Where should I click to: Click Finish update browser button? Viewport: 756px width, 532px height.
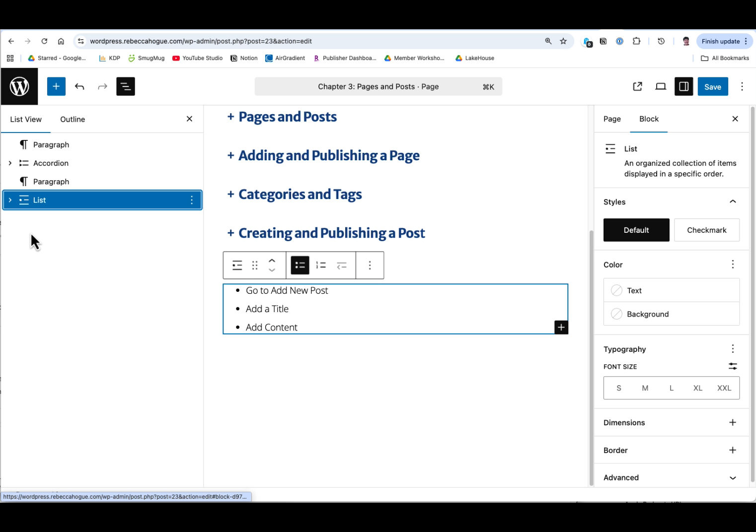[725, 41]
